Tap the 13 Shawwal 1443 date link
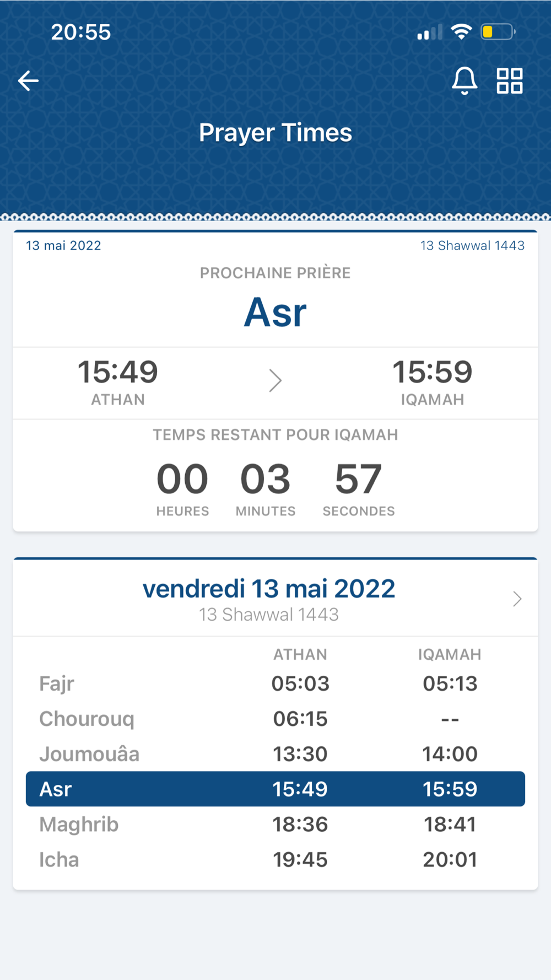This screenshot has height=980, width=551. click(472, 246)
